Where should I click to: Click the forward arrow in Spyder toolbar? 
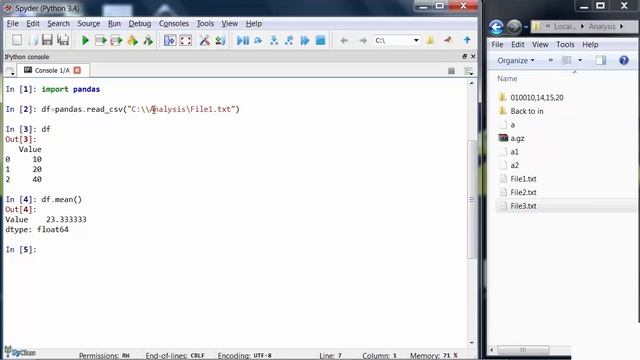tap(362, 40)
